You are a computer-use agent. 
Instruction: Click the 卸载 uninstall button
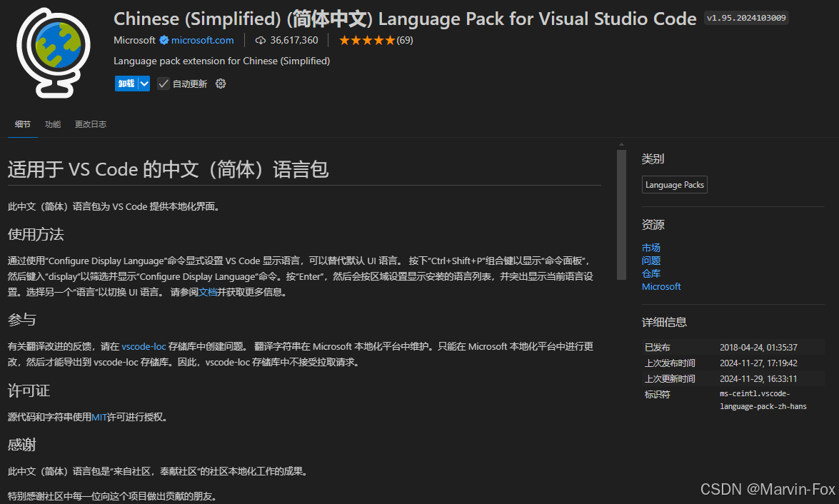(x=126, y=84)
